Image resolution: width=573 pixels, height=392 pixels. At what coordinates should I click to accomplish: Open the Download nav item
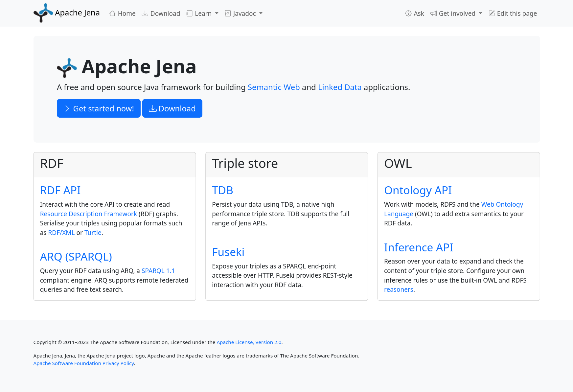pos(161,13)
